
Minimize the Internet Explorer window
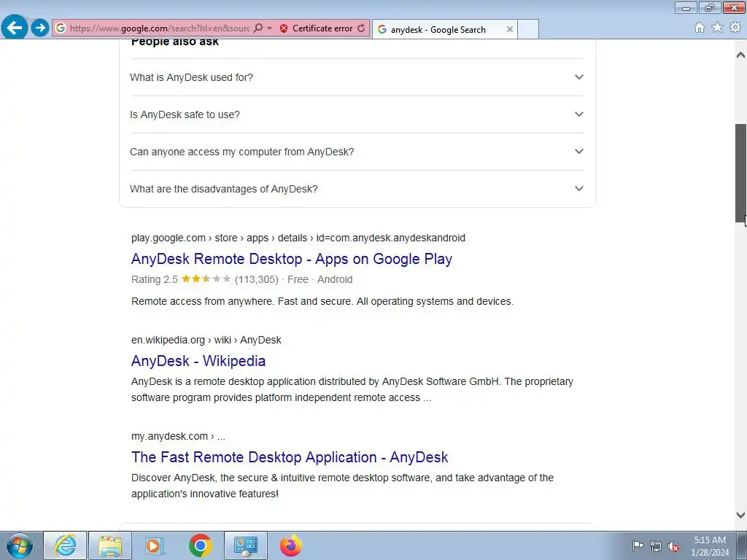click(x=686, y=7)
